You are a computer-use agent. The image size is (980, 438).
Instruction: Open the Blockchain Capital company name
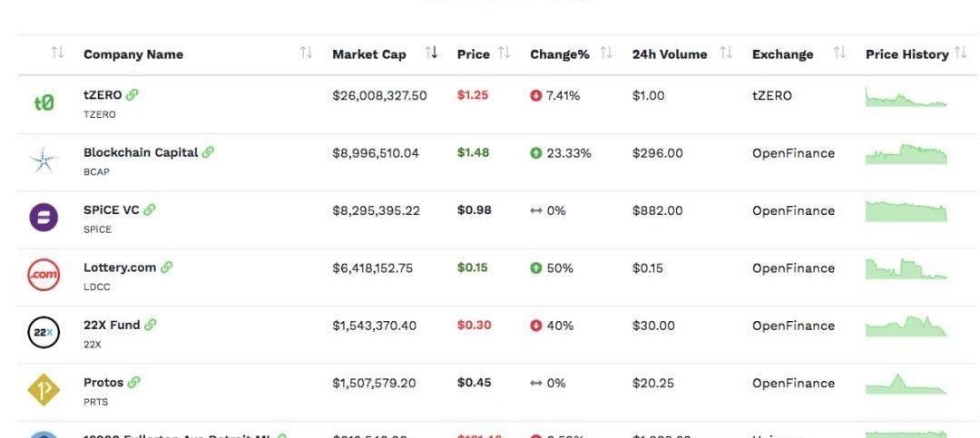tap(141, 152)
